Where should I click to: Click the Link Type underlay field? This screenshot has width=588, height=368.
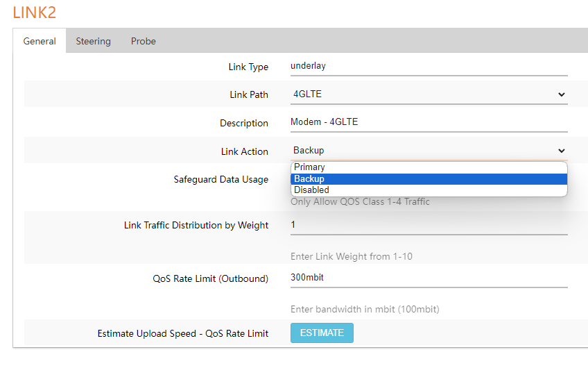tap(429, 67)
